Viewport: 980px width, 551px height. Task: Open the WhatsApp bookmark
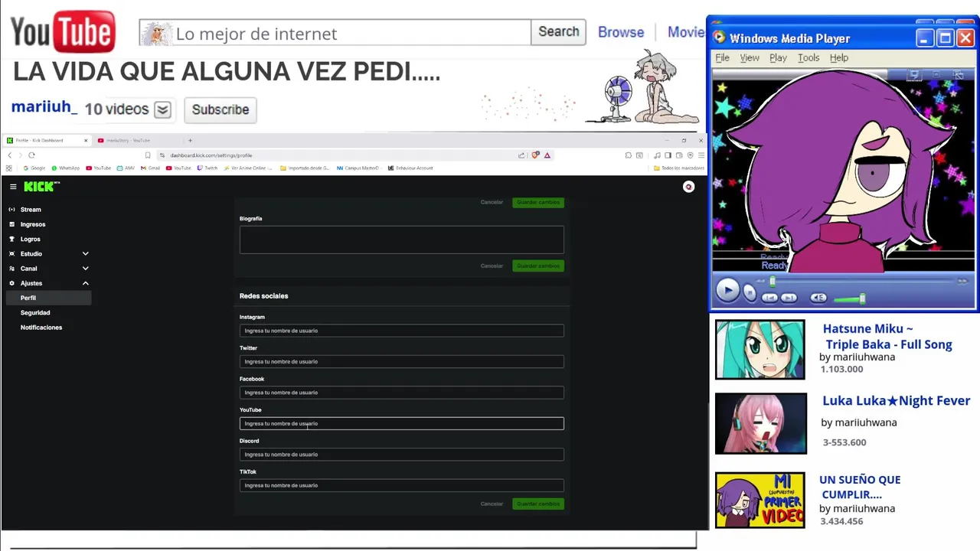point(67,168)
